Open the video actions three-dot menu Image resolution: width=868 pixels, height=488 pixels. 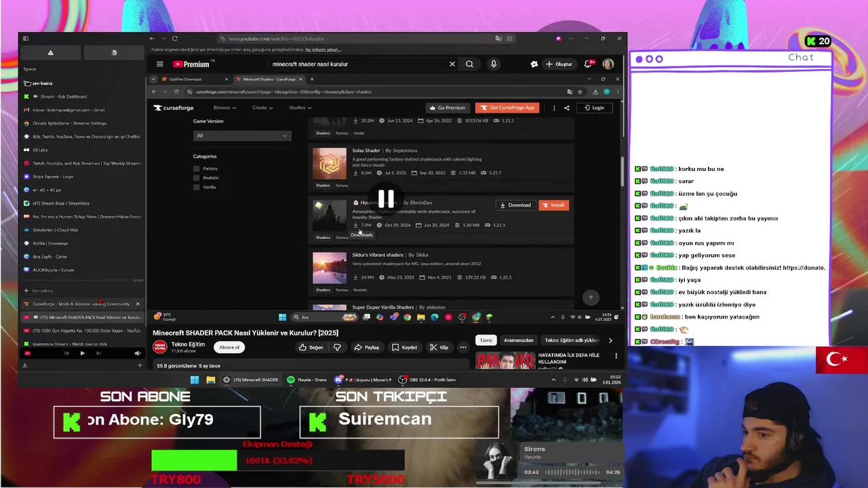coord(463,348)
